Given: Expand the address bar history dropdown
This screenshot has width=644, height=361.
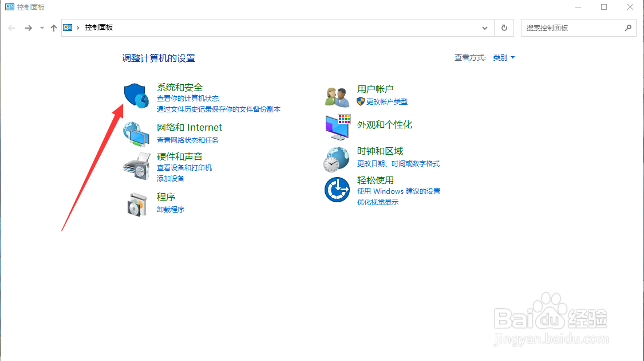Looking at the screenshot, I should tap(484, 28).
